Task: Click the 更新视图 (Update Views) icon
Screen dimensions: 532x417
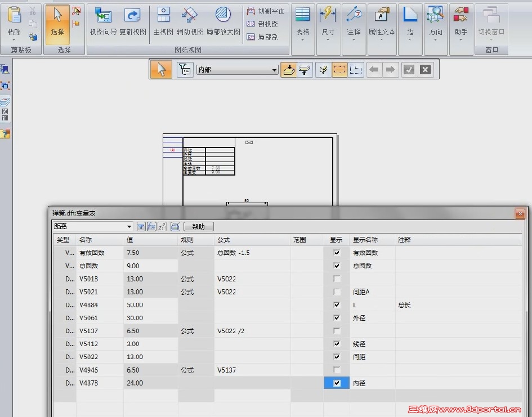Action: (132, 15)
